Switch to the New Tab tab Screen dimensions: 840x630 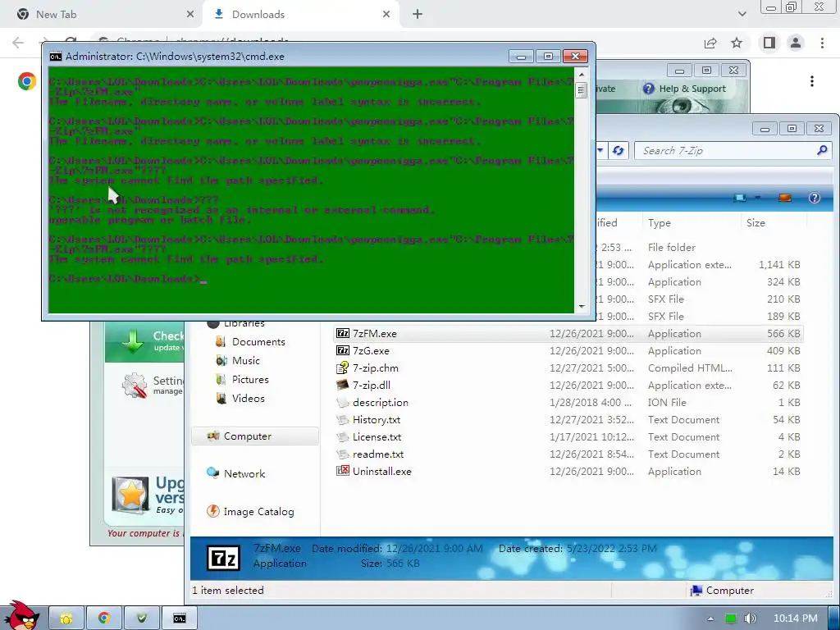point(101,15)
